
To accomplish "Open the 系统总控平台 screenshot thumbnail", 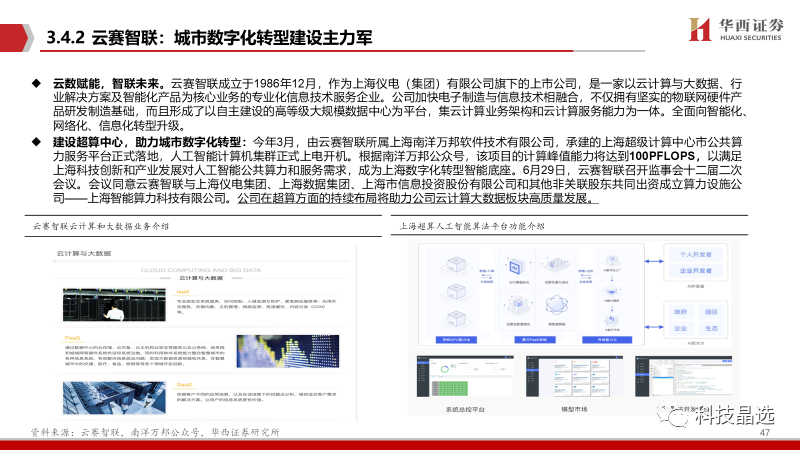I will tap(465, 377).
